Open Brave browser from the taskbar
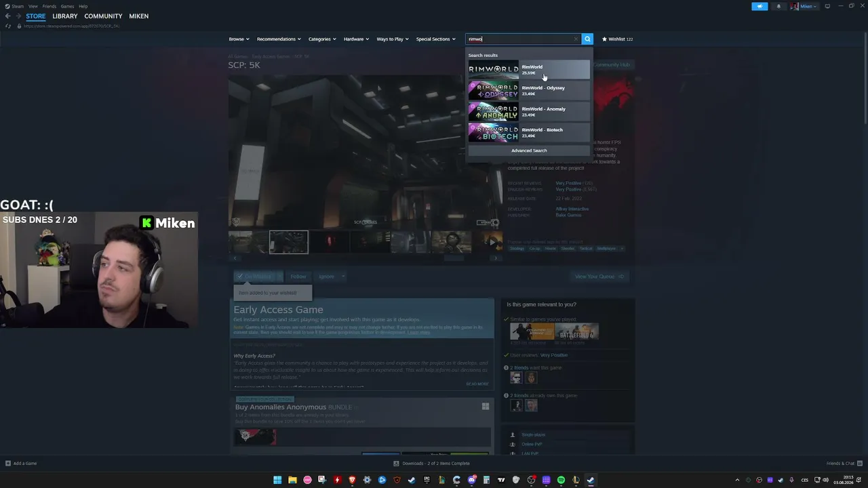The image size is (868, 488). 352,480
